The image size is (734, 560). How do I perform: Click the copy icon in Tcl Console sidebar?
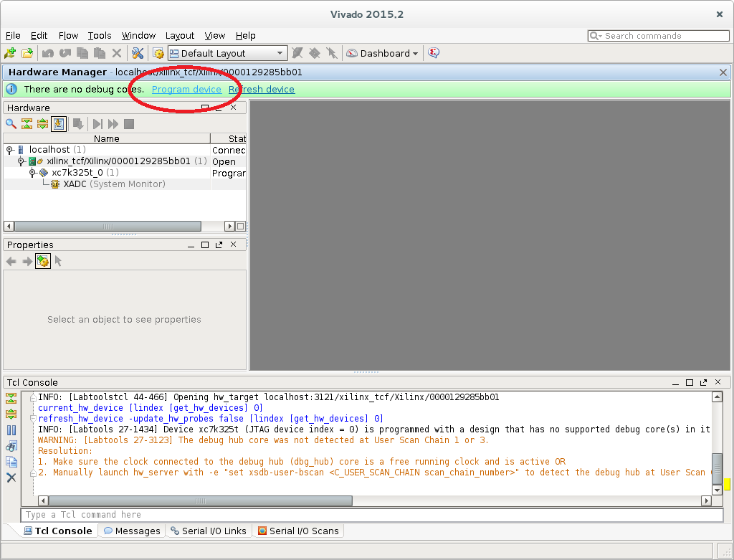(11, 462)
